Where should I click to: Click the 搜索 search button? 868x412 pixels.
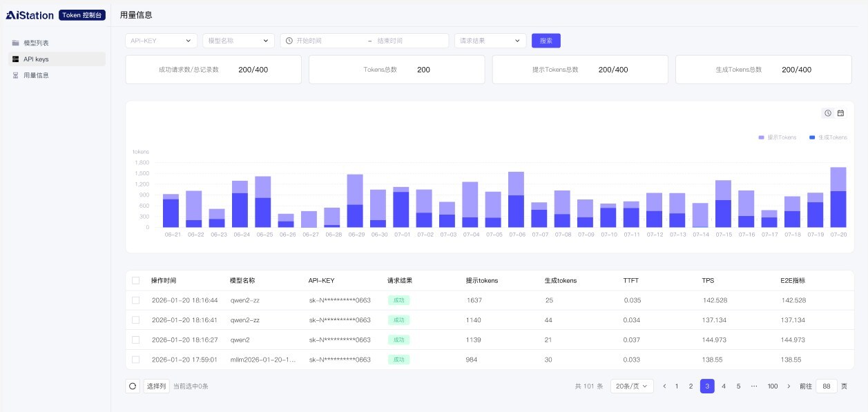(x=546, y=41)
